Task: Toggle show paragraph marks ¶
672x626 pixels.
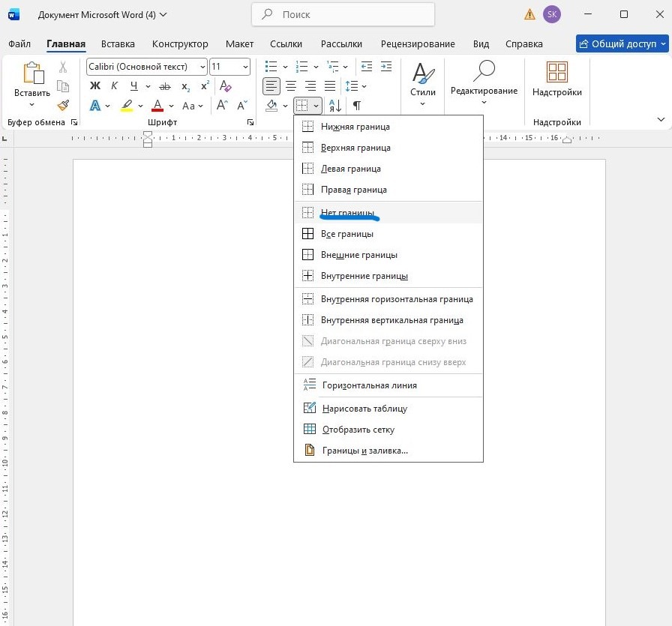Action: pyautogui.click(x=356, y=106)
